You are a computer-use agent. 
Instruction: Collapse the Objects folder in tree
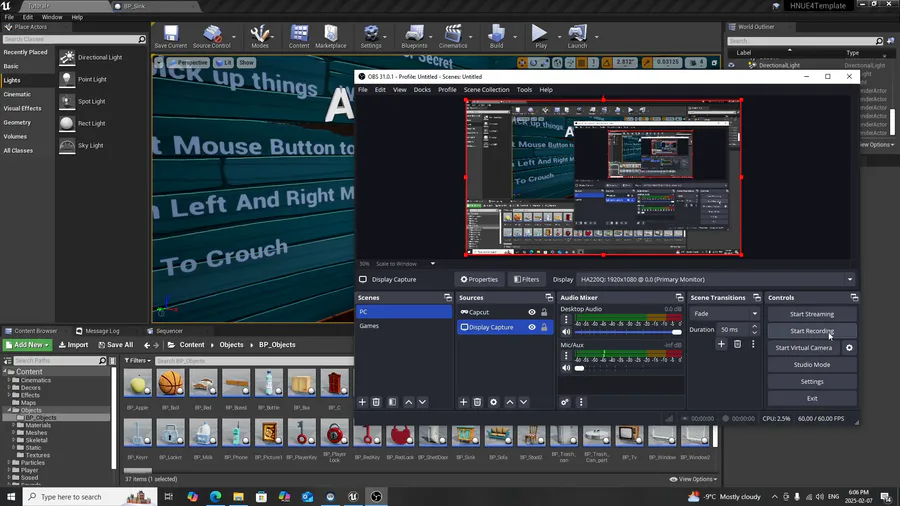click(9, 410)
